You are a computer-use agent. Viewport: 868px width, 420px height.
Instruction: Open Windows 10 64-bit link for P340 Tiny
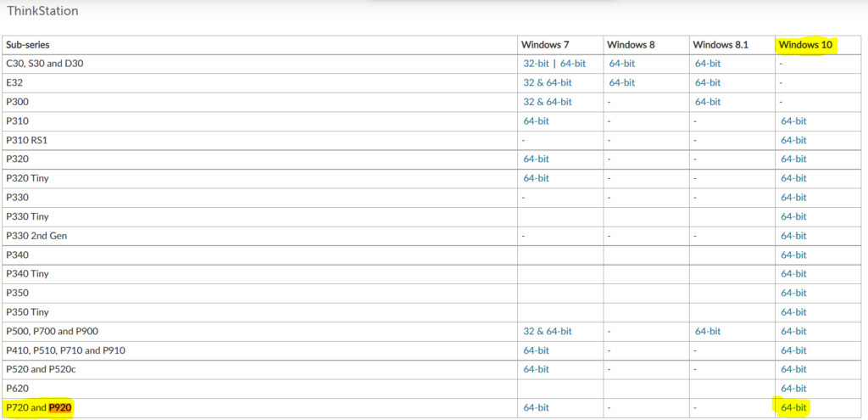coord(793,274)
